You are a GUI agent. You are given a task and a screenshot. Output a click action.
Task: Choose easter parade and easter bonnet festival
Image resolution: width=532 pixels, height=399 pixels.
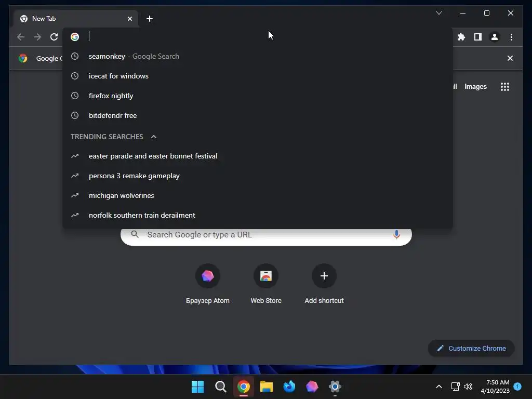258,156
